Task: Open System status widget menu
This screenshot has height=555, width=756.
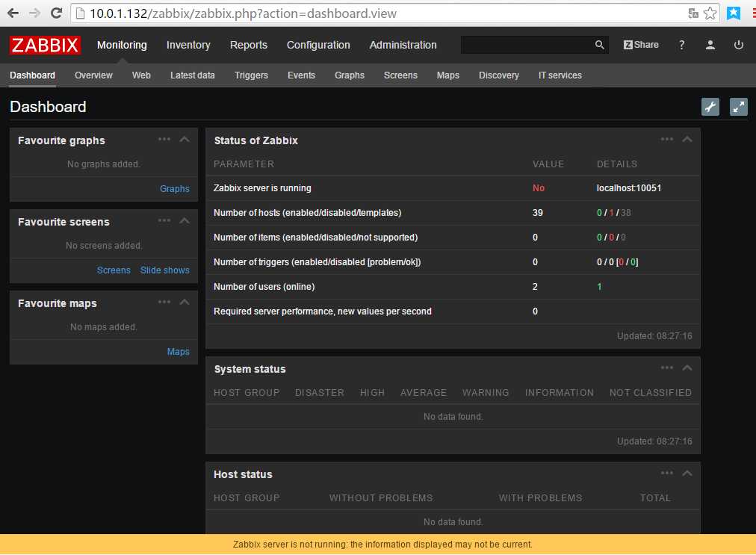Action: pyautogui.click(x=667, y=368)
